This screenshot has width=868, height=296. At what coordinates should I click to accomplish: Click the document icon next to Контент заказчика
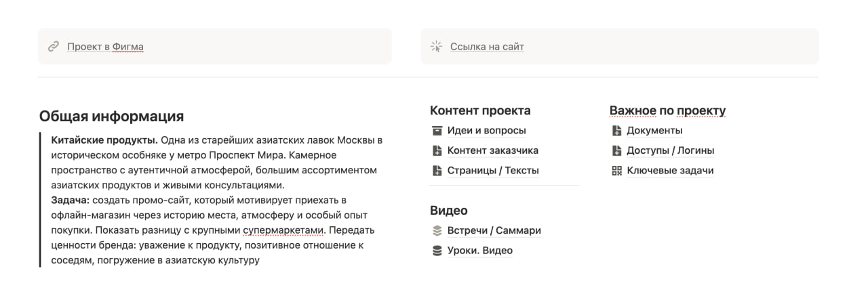(x=437, y=150)
